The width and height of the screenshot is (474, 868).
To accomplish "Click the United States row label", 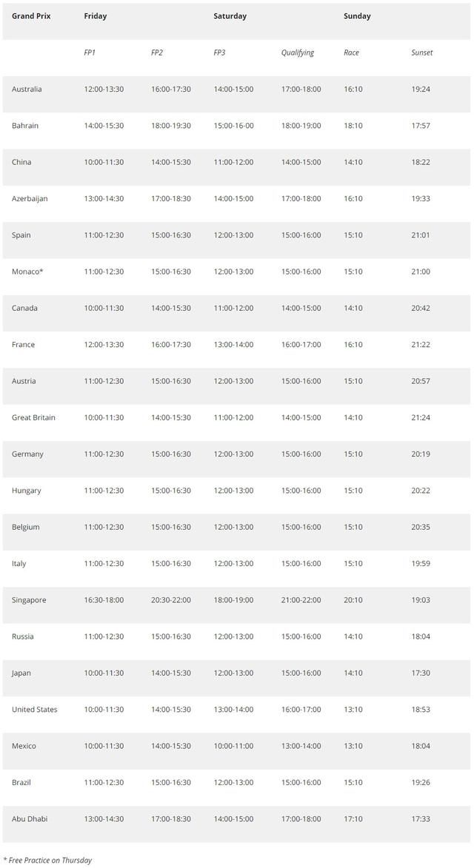I will click(x=34, y=710).
